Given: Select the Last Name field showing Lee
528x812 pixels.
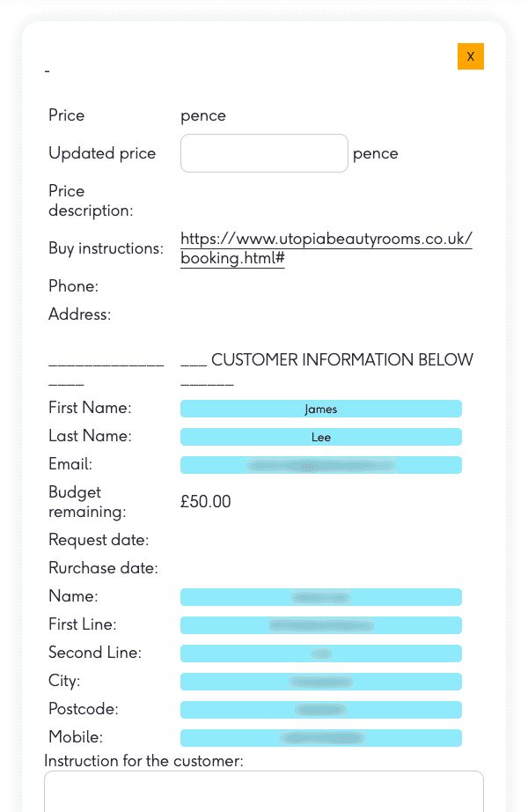Looking at the screenshot, I should click(x=321, y=437).
